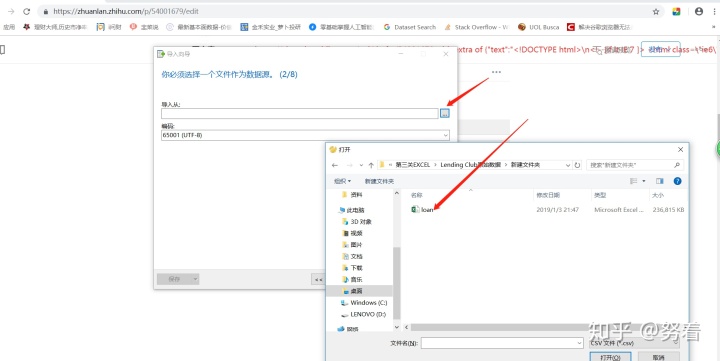Refresh the Open dialog folder view
Viewport: 720px width, 361px height.
[x=577, y=165]
